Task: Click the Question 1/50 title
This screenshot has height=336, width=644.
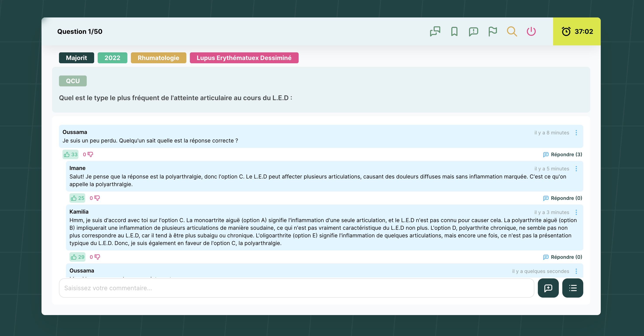Action: [x=80, y=31]
